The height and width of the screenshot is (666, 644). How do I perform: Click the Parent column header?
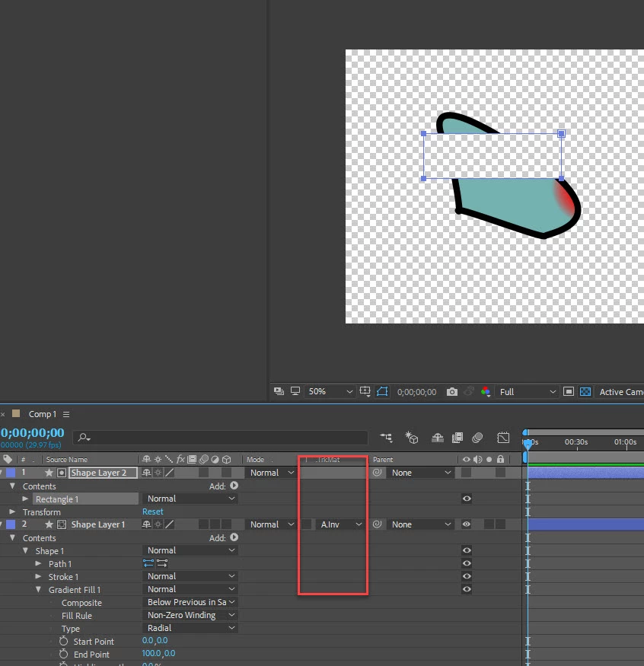pos(383,460)
